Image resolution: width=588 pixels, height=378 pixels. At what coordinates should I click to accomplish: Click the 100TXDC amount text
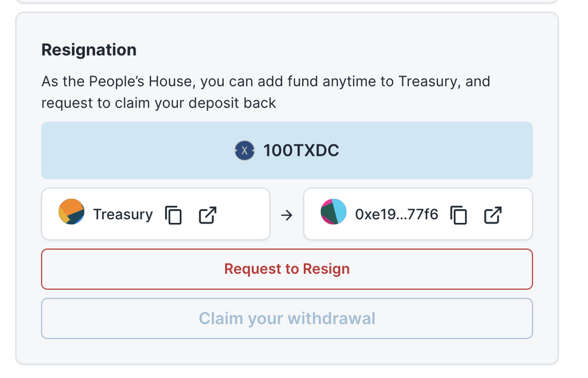(x=301, y=151)
